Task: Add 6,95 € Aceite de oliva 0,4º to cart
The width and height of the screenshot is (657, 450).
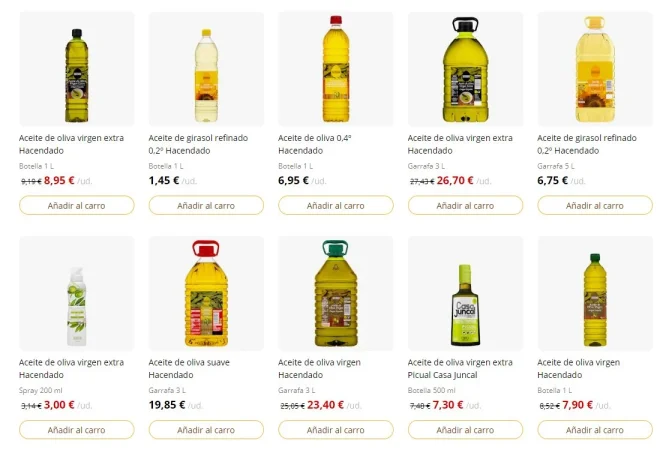Action: click(335, 205)
